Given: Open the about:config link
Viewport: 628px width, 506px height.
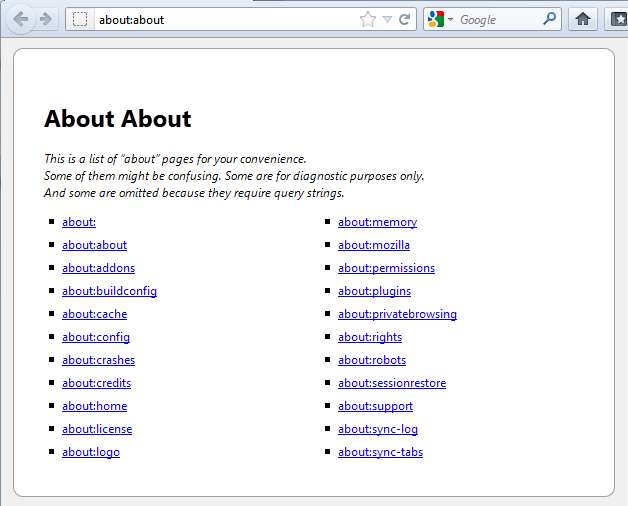Looking at the screenshot, I should pyautogui.click(x=96, y=337).
